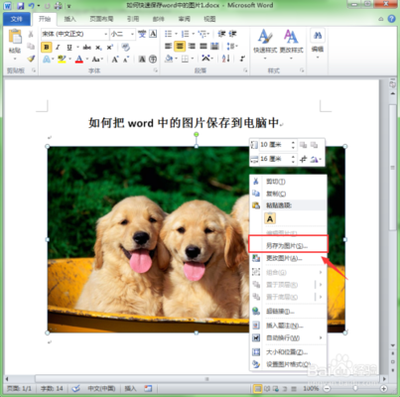
Task: Click the Align Left icon
Action: (168, 46)
